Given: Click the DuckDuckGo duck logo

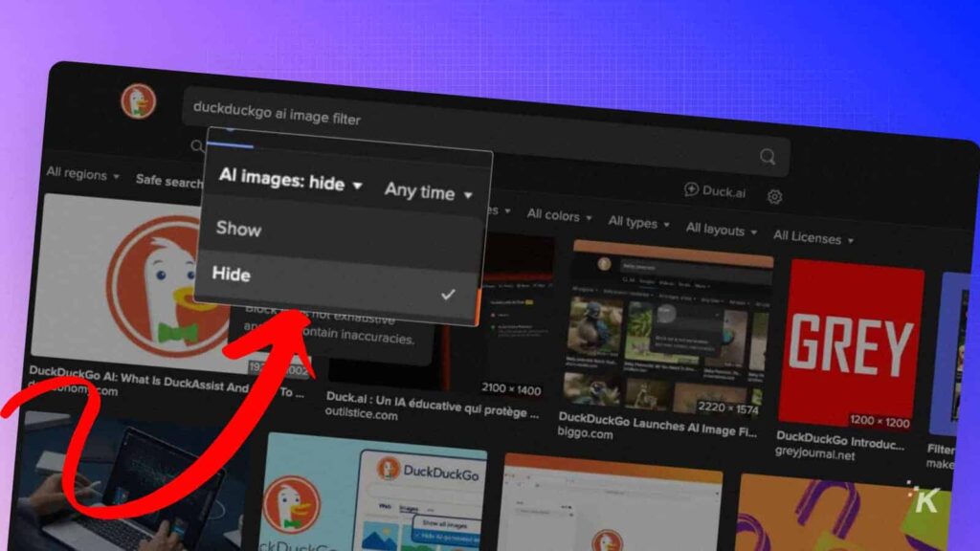Looking at the screenshot, I should 139,100.
